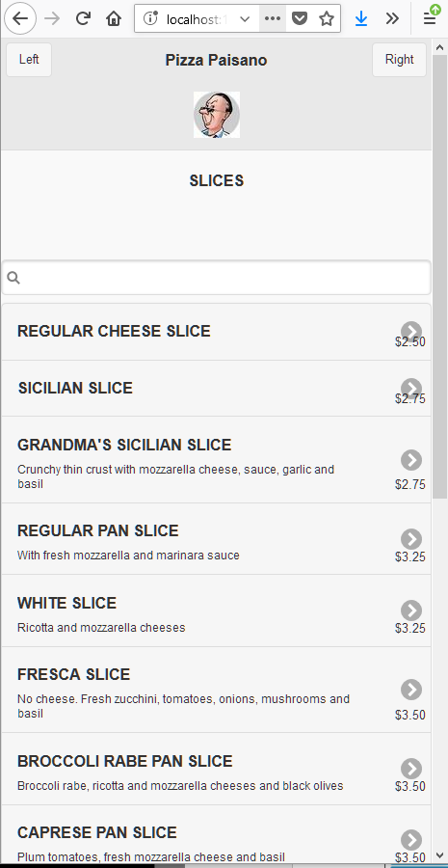Open the Sicilian Slice chevron arrow
This screenshot has width=448, height=868.
[x=411, y=389]
